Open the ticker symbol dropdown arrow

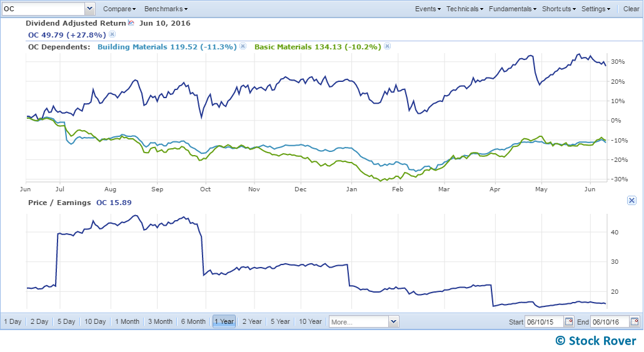coord(89,9)
